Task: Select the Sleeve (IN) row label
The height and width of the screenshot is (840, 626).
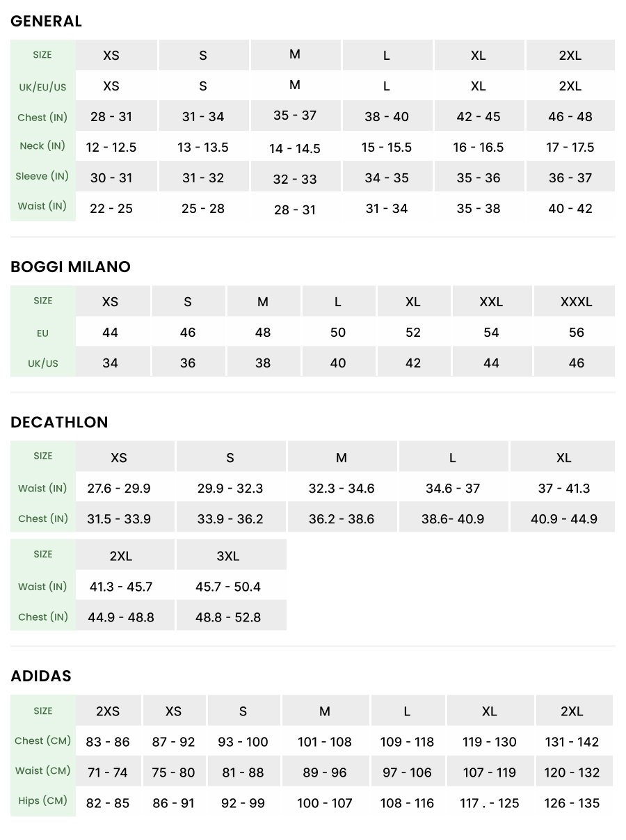Action: coord(42,177)
